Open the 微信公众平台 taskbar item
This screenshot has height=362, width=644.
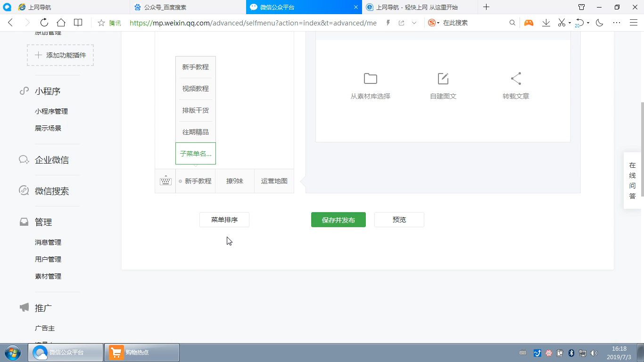[x=66, y=353]
